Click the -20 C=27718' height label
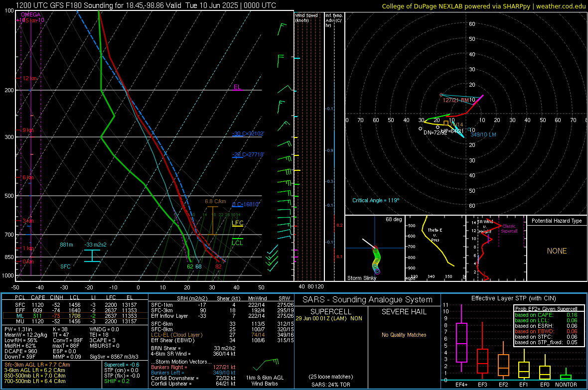The width and height of the screenshot is (588, 390). (248, 154)
